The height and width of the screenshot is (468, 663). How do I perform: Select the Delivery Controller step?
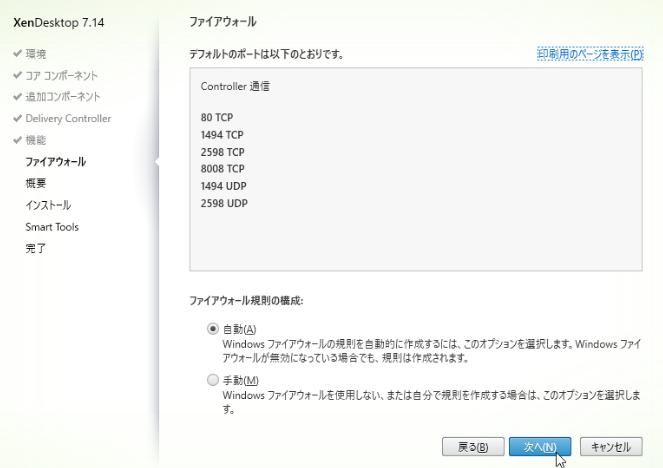click(x=68, y=118)
